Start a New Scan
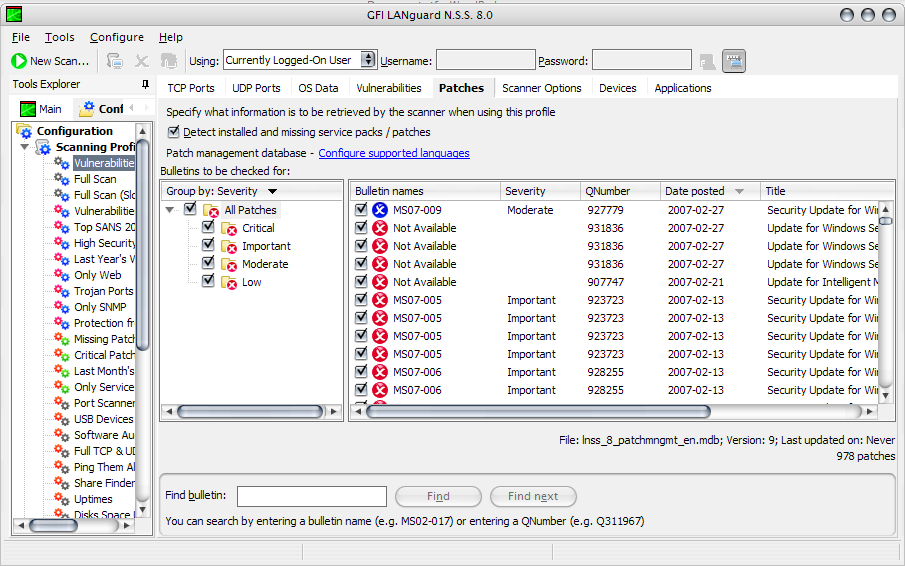Image resolution: width=905 pixels, height=566 pixels. [50, 61]
